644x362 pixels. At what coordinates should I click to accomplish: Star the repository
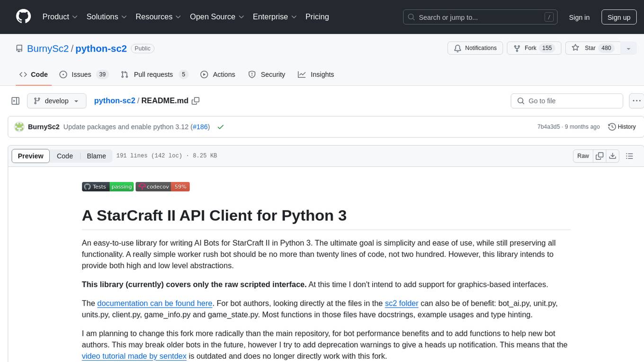(593, 48)
